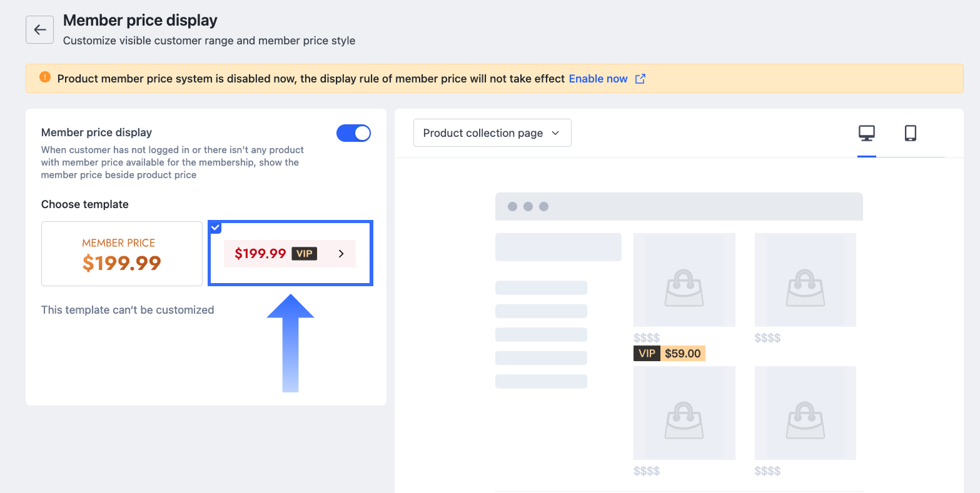Click the subtitle about customer range
980x493 pixels.
[209, 41]
